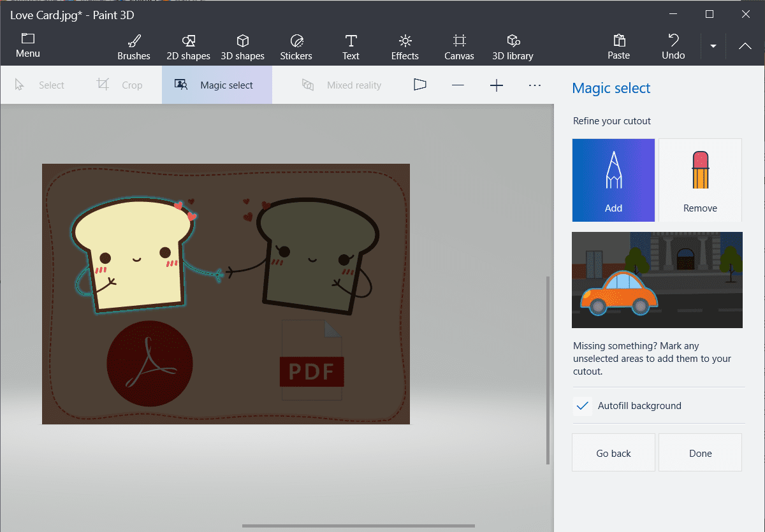This screenshot has width=765, height=532.
Task: Switch to the Add refine tool
Action: point(613,180)
